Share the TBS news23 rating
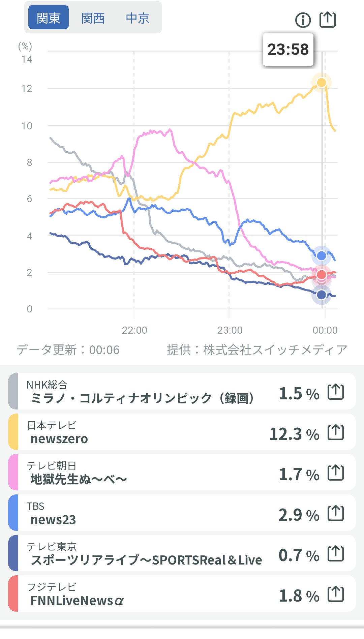 point(336,513)
